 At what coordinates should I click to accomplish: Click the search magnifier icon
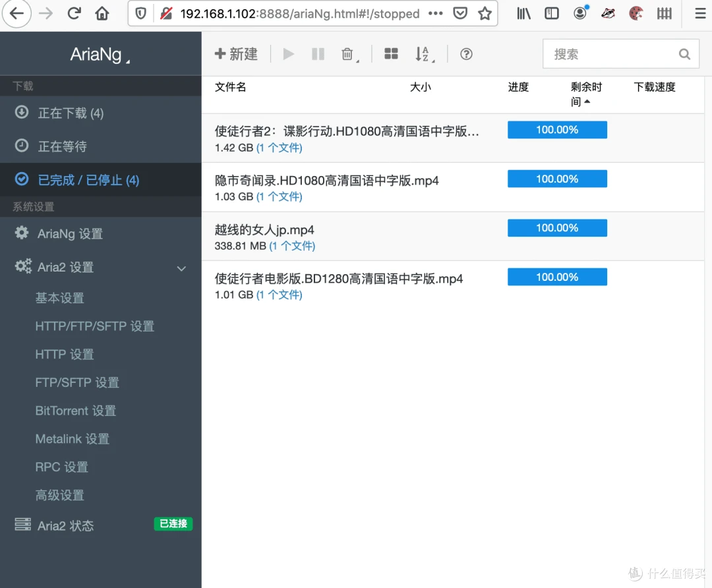684,54
